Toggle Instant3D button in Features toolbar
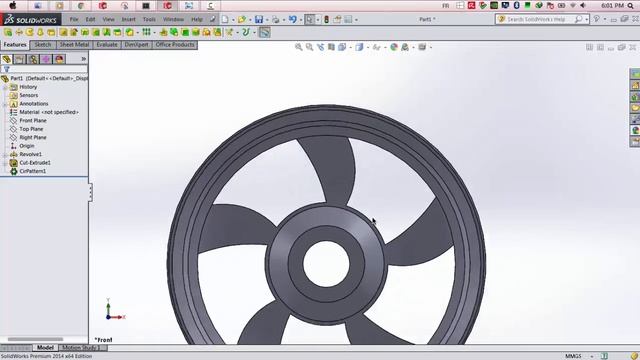640x360 pixels. 264,32
